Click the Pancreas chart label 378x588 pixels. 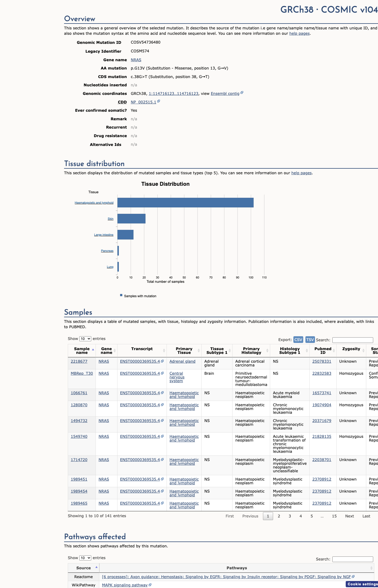[107, 251]
